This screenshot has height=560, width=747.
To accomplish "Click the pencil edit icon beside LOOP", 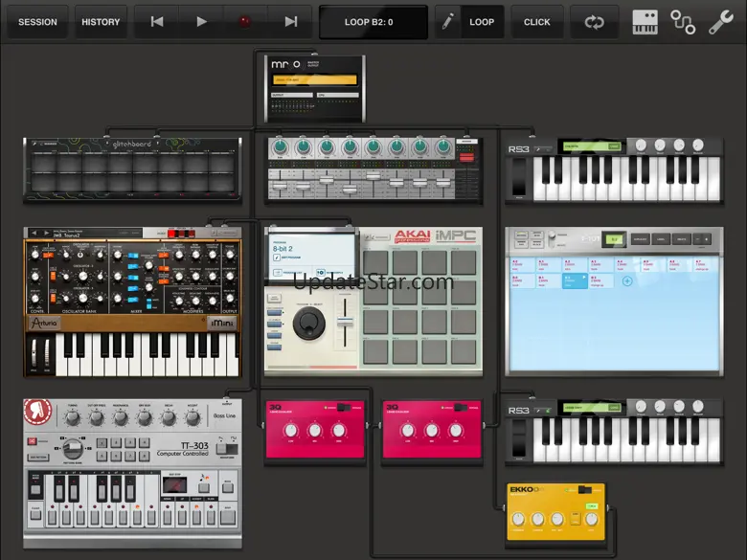I will pyautogui.click(x=447, y=22).
